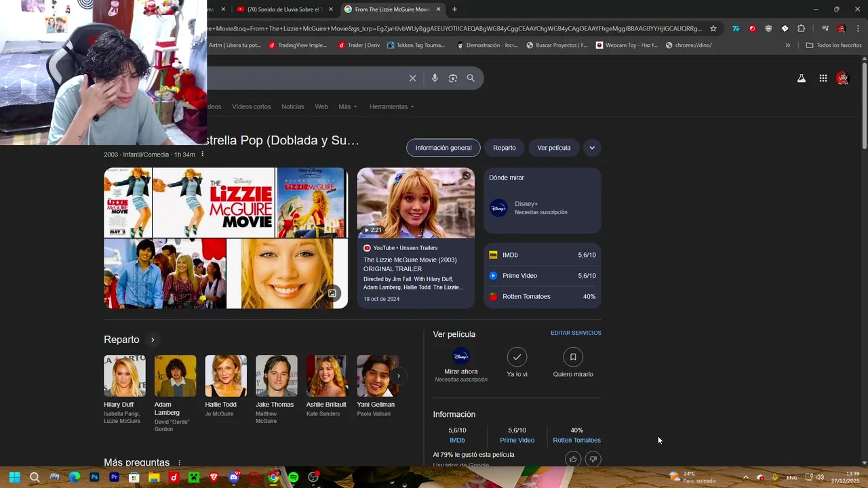This screenshot has width=868, height=488.
Task: Click the page vertical scrollbar
Action: [x=864, y=105]
